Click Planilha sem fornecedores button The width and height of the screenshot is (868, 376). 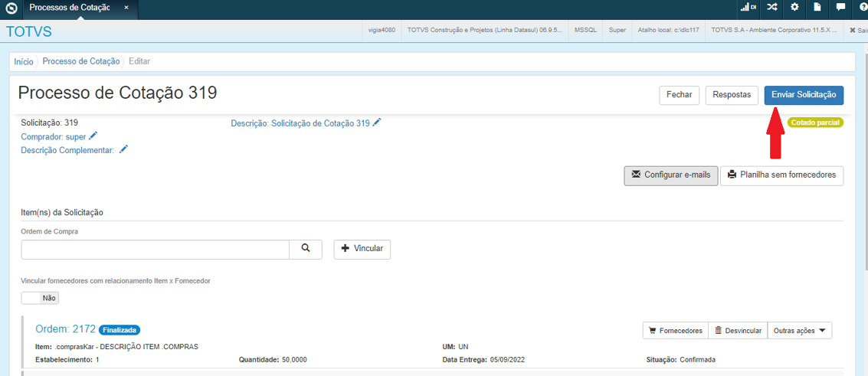pos(782,175)
